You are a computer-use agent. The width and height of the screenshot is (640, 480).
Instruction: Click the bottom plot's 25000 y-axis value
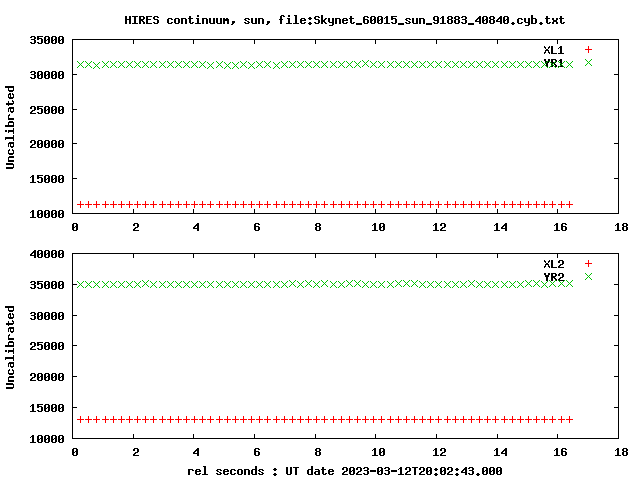47,346
